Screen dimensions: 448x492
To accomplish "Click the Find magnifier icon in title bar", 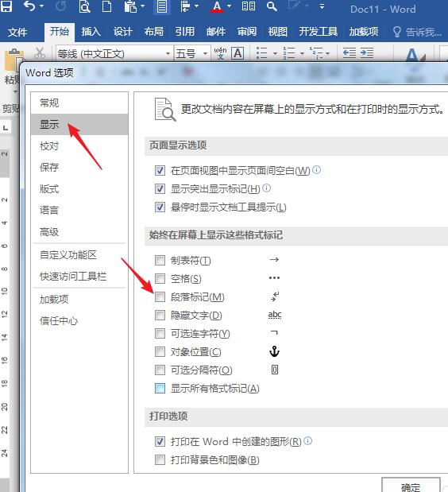I will pyautogui.click(x=272, y=6).
